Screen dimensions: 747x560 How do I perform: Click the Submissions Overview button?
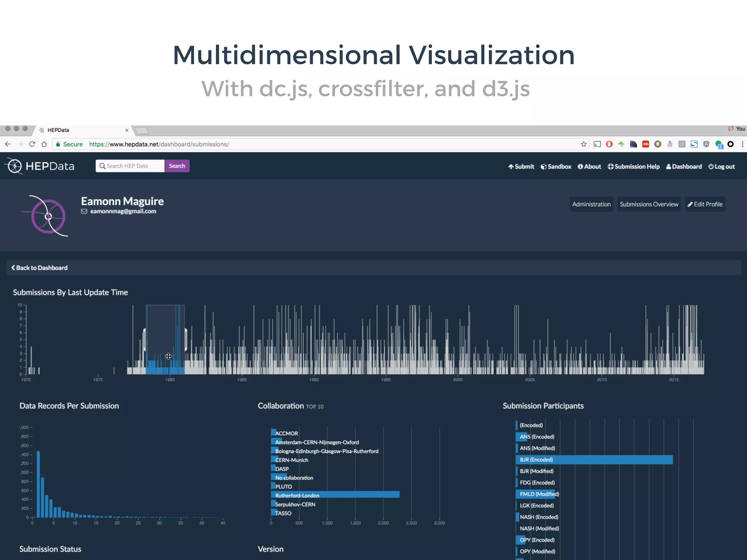[x=649, y=204]
